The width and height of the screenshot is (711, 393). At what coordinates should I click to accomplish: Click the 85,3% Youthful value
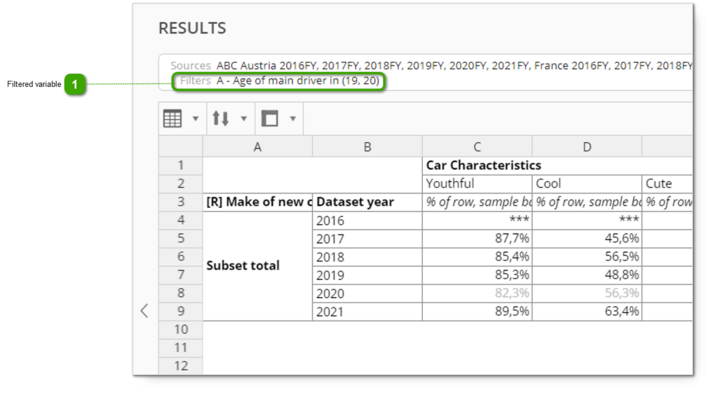click(x=477, y=275)
